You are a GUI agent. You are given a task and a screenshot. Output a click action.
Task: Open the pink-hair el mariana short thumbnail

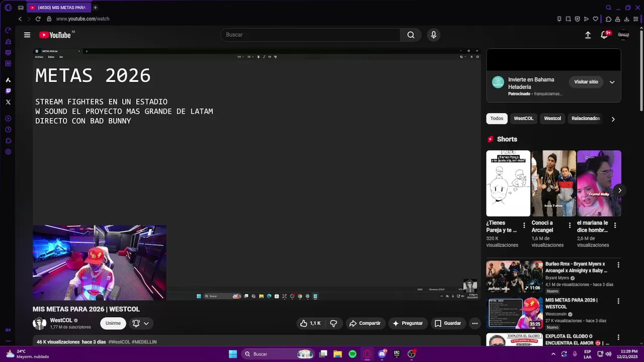coord(599,184)
